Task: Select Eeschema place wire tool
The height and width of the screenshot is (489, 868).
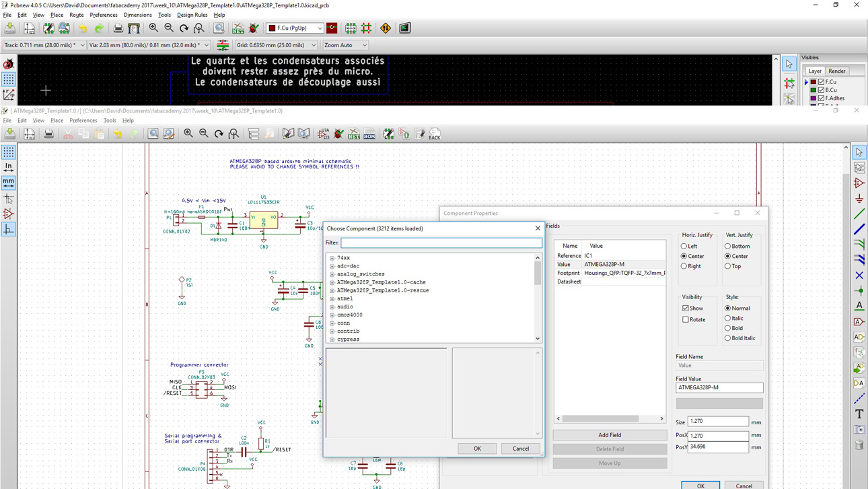Action: 859,214
